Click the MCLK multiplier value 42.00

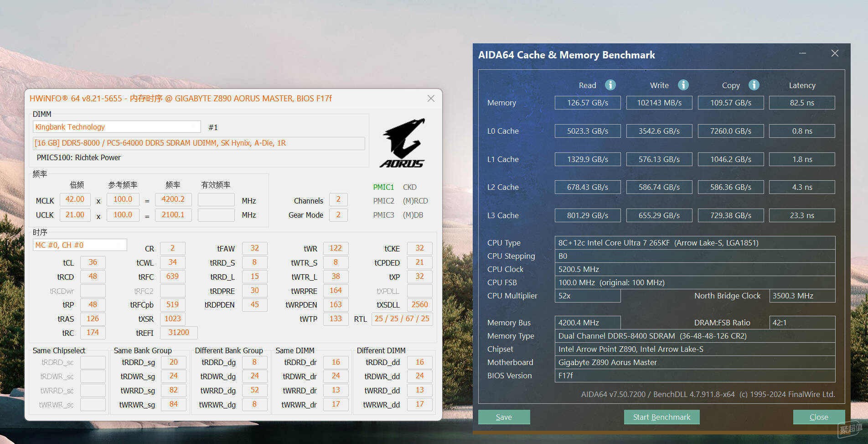coord(75,199)
